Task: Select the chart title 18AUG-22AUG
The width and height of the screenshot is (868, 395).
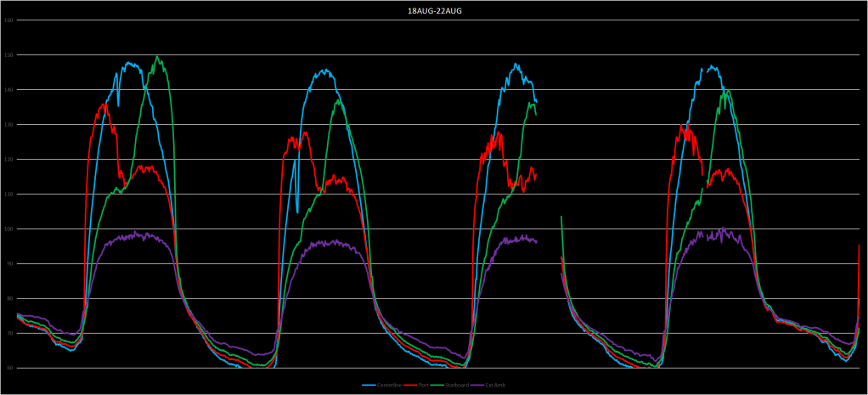Action: 433,9
